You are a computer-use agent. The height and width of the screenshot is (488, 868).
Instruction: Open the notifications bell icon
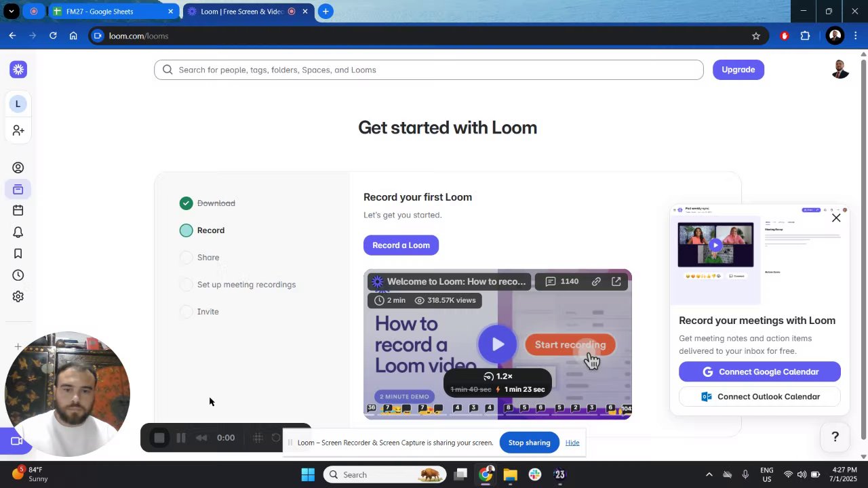18,232
